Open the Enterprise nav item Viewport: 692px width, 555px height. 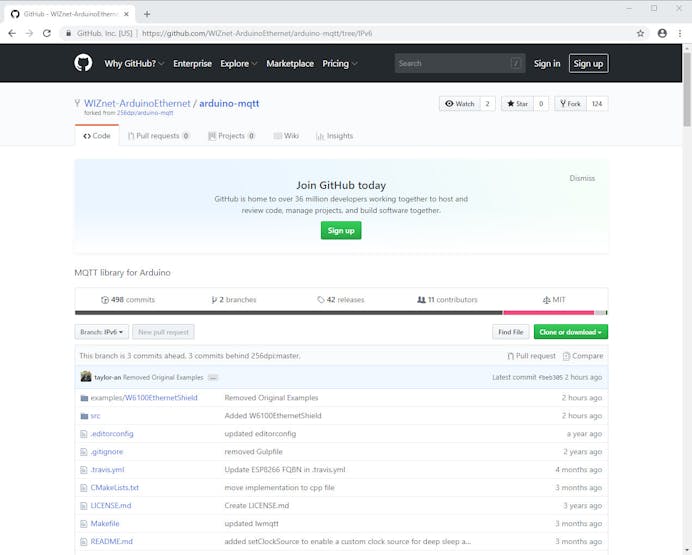click(192, 64)
